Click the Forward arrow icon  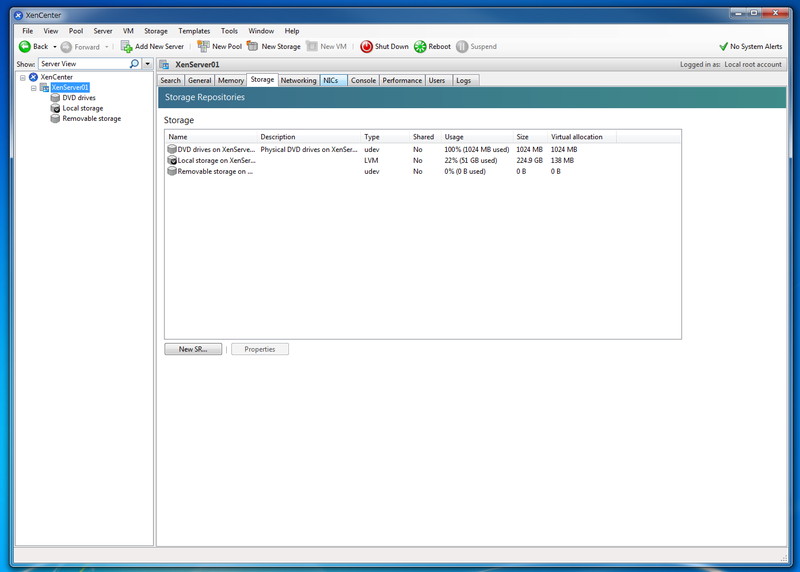tap(66, 47)
